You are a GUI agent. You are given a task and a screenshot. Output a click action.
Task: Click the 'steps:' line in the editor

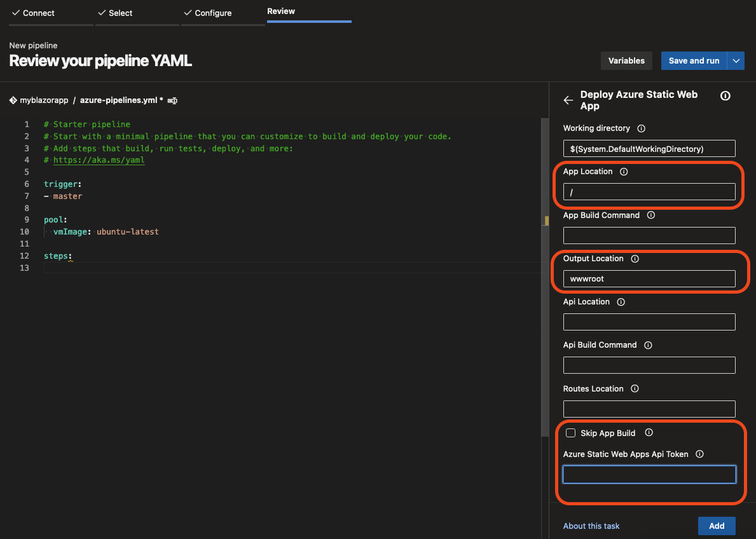click(x=58, y=256)
